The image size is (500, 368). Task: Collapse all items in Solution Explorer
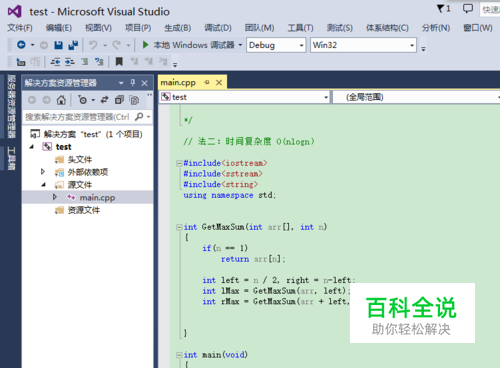119,100
